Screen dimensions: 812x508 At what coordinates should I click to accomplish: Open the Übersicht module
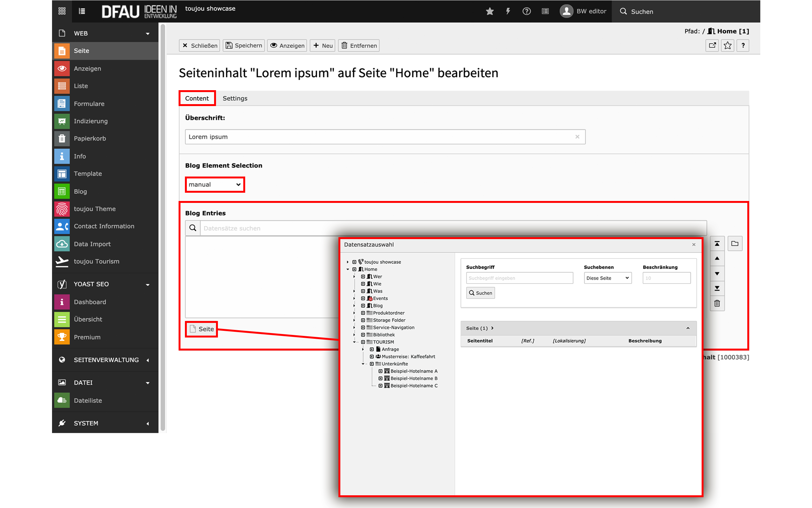105,319
